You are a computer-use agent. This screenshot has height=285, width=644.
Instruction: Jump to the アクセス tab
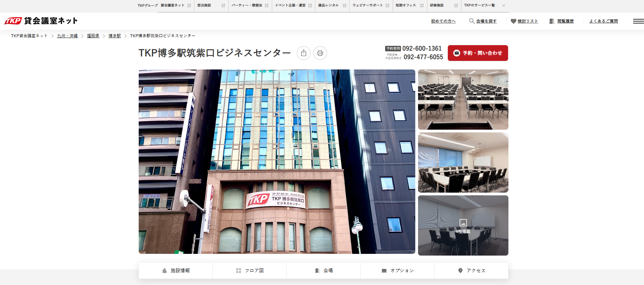tap(471, 271)
